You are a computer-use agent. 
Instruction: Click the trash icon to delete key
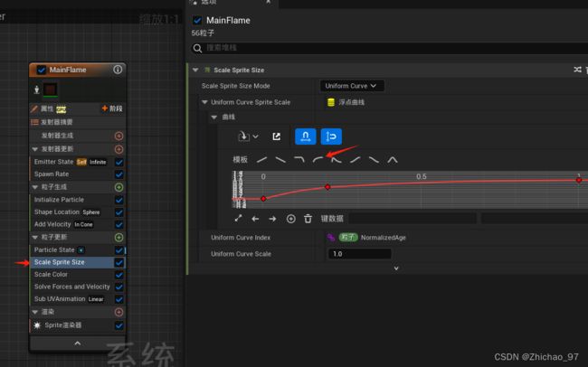click(x=308, y=219)
